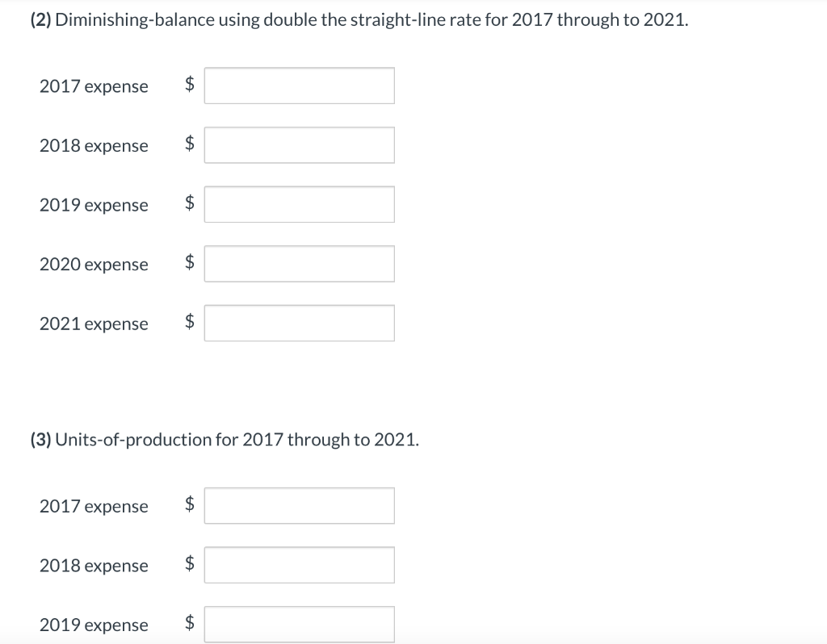
Task: Click the diminishing-balance 2018 expense input field
Action: [299, 145]
